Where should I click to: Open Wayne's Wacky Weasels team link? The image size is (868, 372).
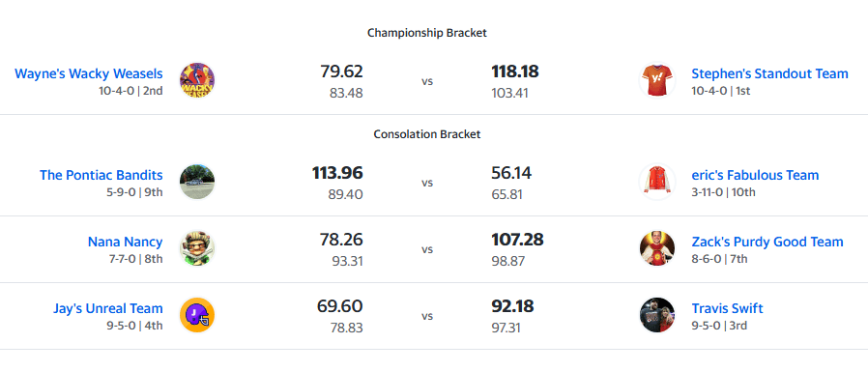click(89, 73)
